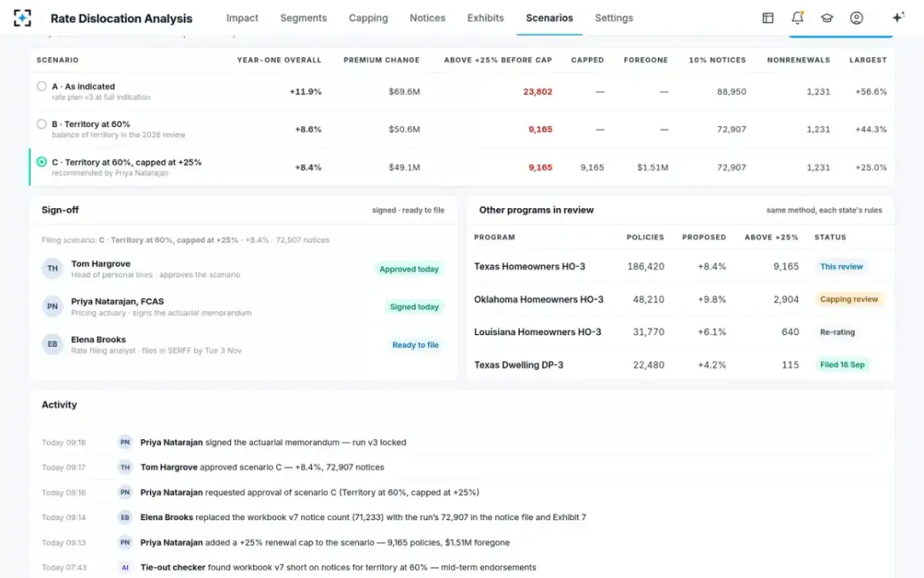Click the PN avatar on the 09:13 activity
Screen dimensions: 924x578
point(125,542)
